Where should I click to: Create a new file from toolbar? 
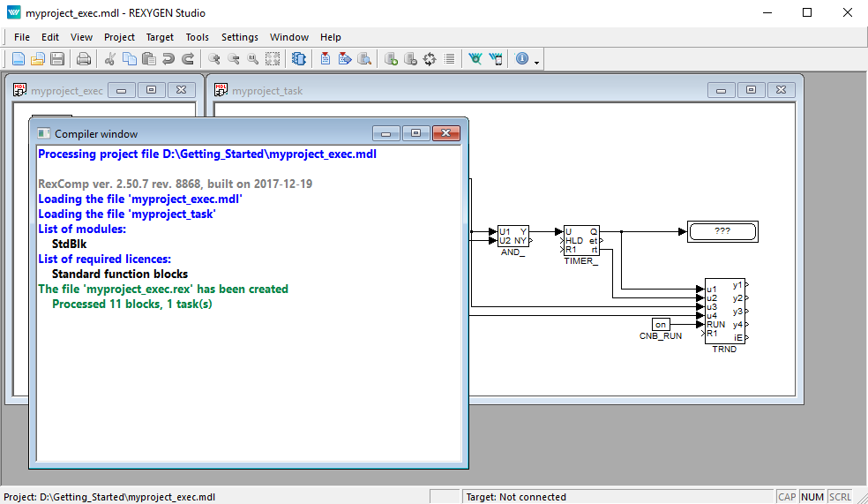(19, 59)
